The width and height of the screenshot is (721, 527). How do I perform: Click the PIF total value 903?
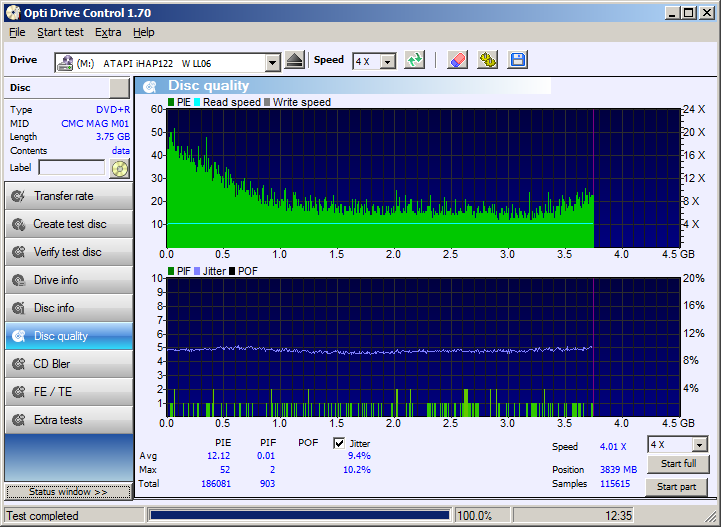pos(267,484)
